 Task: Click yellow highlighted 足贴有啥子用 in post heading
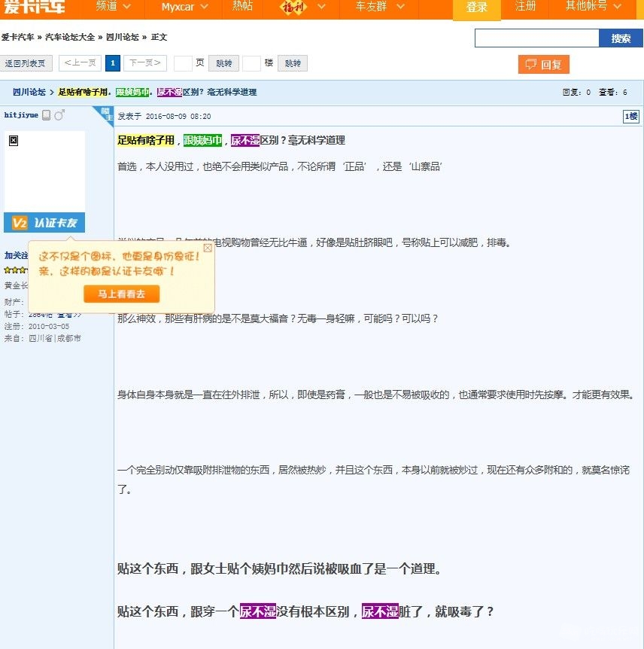(x=146, y=140)
